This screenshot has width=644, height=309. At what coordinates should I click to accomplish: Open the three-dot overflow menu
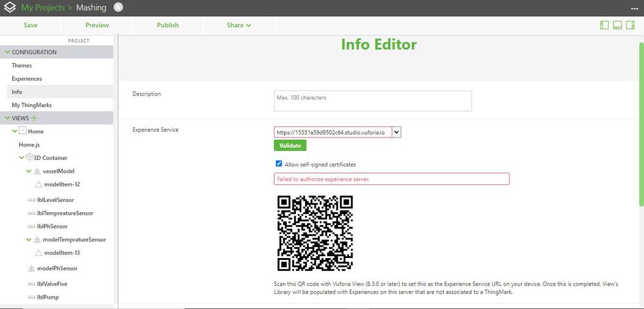[634, 8]
